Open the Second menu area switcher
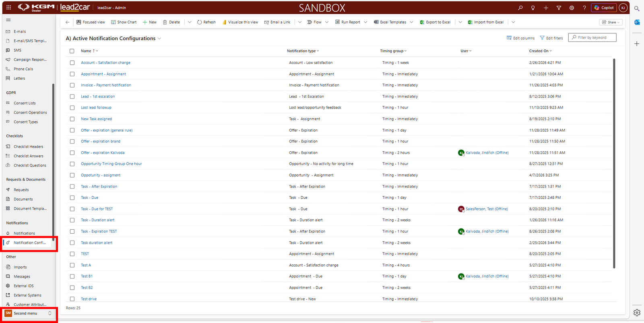The image size is (644, 323). coord(28,313)
